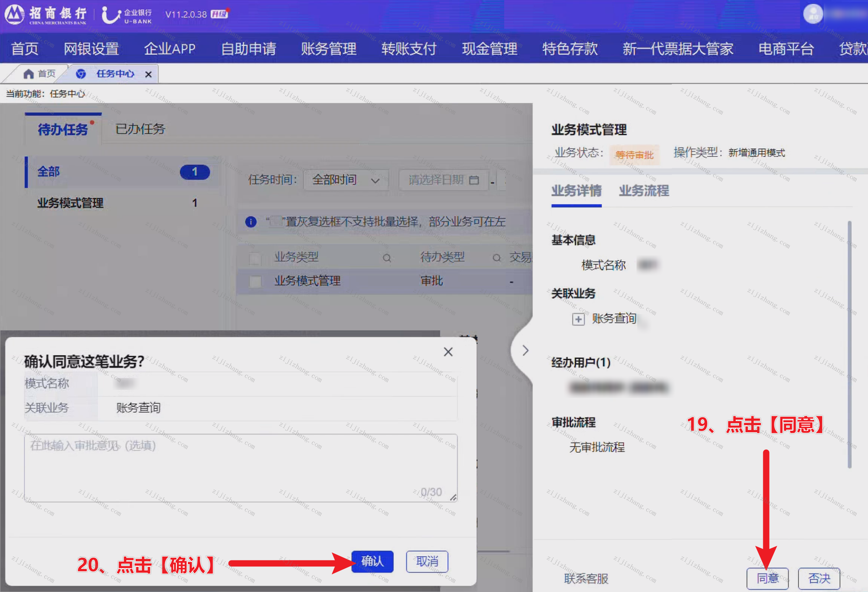Open the 企业APP menu
Image resolution: width=868 pixels, height=592 pixels.
(x=170, y=49)
